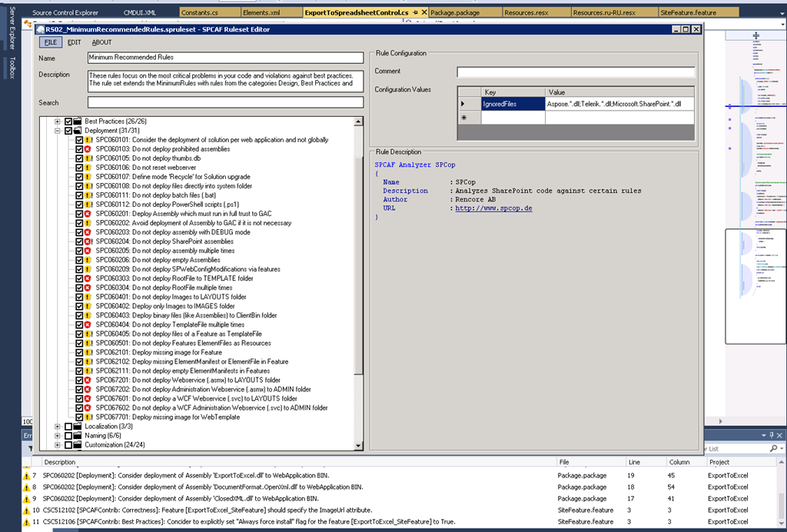Expand the Best Practices tree node
Screen dimensions: 787x532
[x=58, y=121]
